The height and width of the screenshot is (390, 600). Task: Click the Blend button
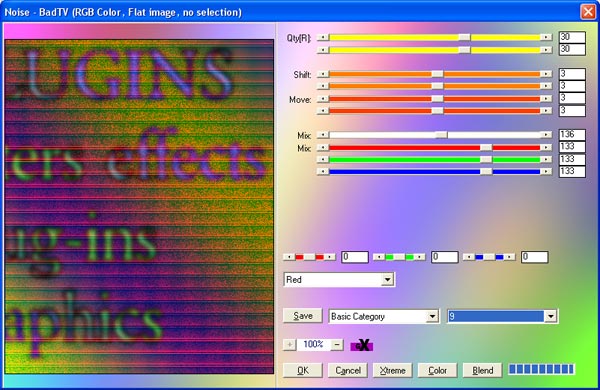483,370
